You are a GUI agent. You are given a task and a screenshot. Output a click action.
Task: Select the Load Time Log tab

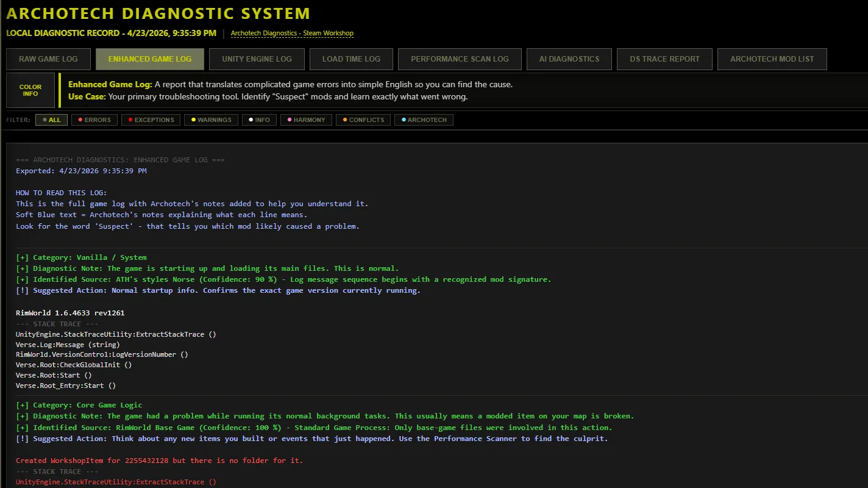(351, 59)
